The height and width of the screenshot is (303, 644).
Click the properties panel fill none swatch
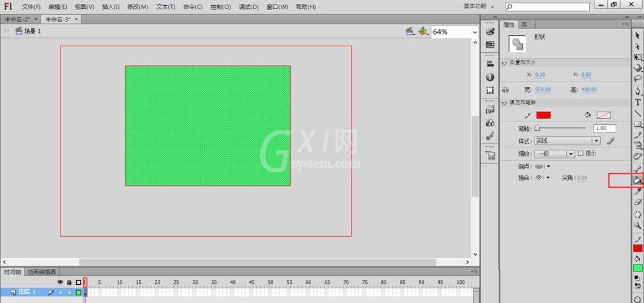(x=604, y=115)
